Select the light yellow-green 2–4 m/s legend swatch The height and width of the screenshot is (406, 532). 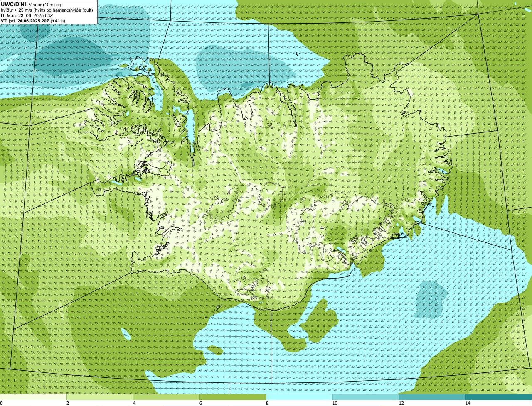click(x=100, y=397)
